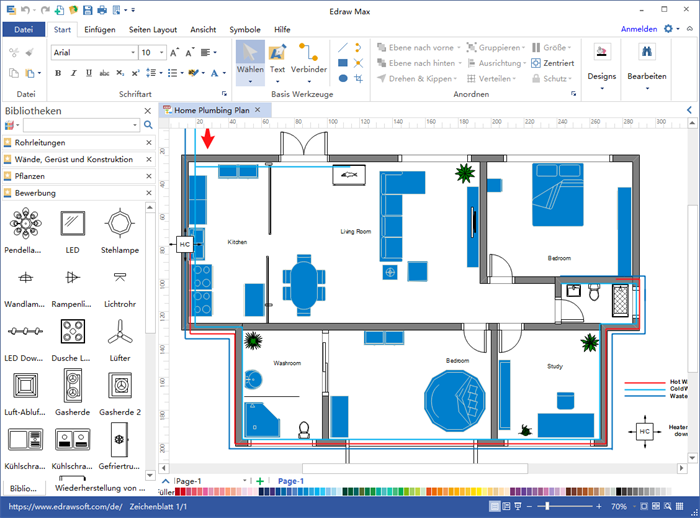
Task: Toggle bold text formatting
Action: tap(57, 73)
